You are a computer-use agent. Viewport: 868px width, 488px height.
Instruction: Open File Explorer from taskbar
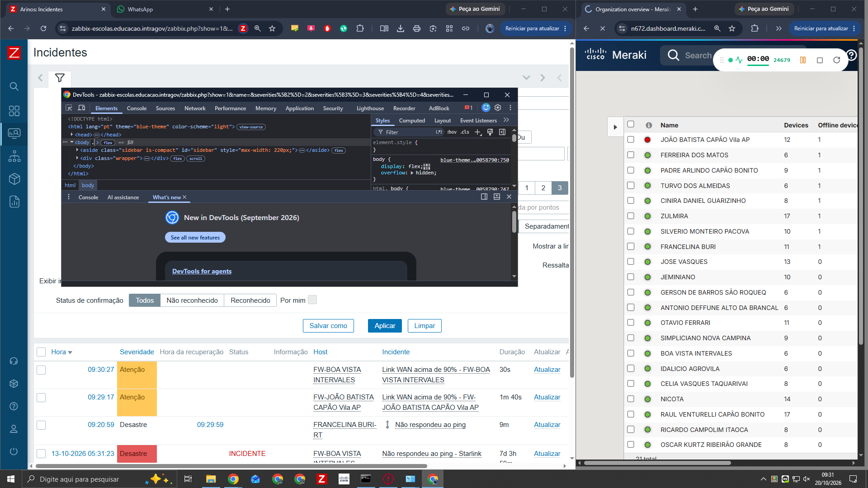(211, 479)
